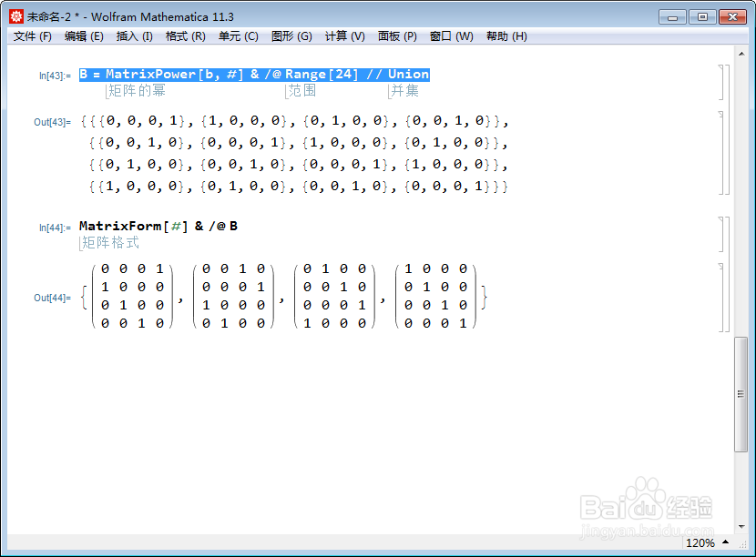This screenshot has width=756, height=557.
Task: Click the scroll down arrow
Action: tap(741, 527)
